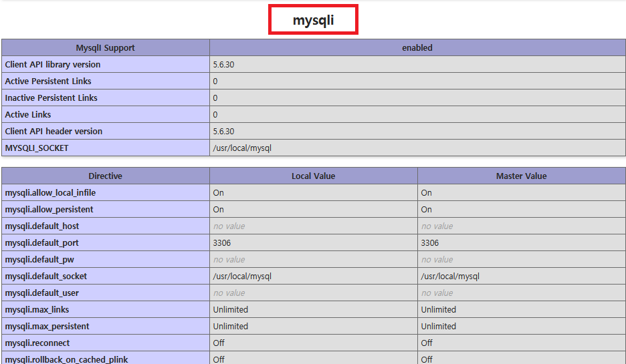Image resolution: width=626 pixels, height=364 pixels.
Task: Click the Active Persistent Links label
Action: point(48,81)
